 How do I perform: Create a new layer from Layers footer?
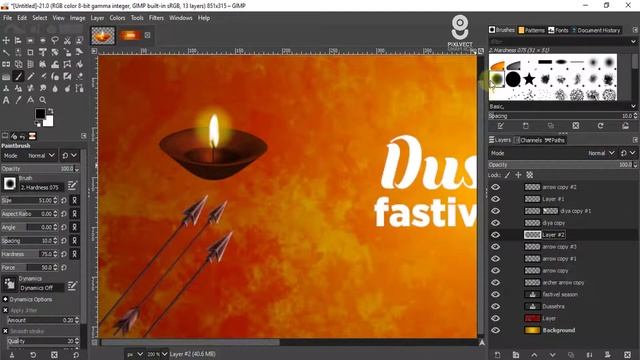[x=498, y=355]
